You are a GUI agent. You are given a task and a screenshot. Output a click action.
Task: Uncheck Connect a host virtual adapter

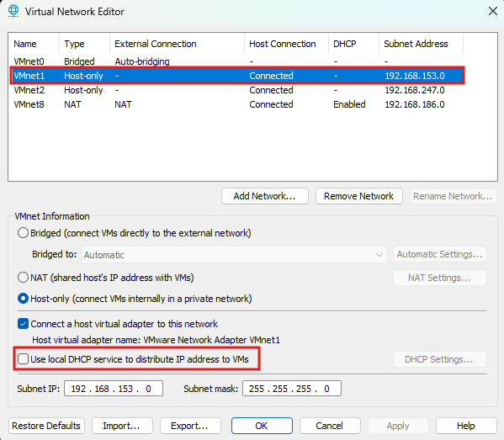point(24,324)
